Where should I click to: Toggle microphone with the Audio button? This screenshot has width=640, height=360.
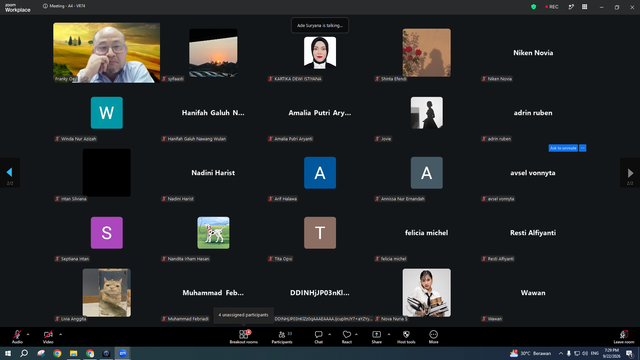17,337
